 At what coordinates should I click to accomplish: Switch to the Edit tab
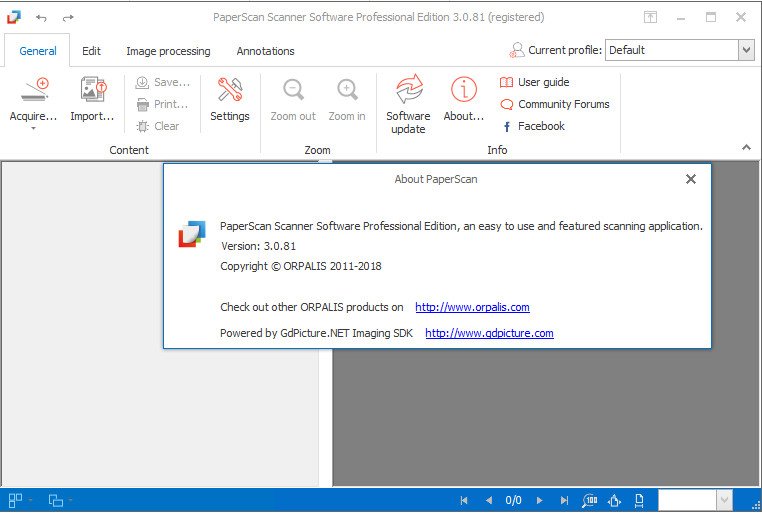91,51
